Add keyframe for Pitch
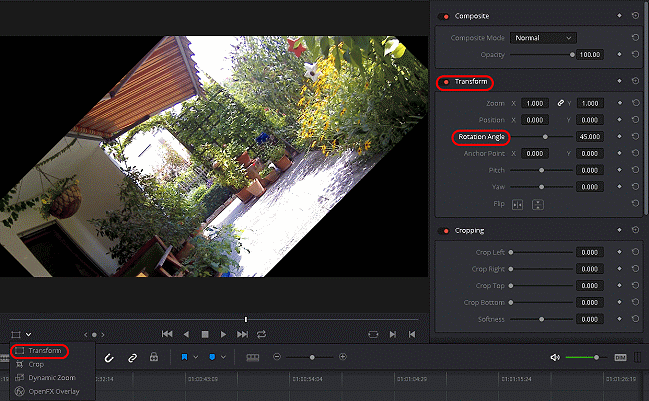649x401 pixels. 620,170
